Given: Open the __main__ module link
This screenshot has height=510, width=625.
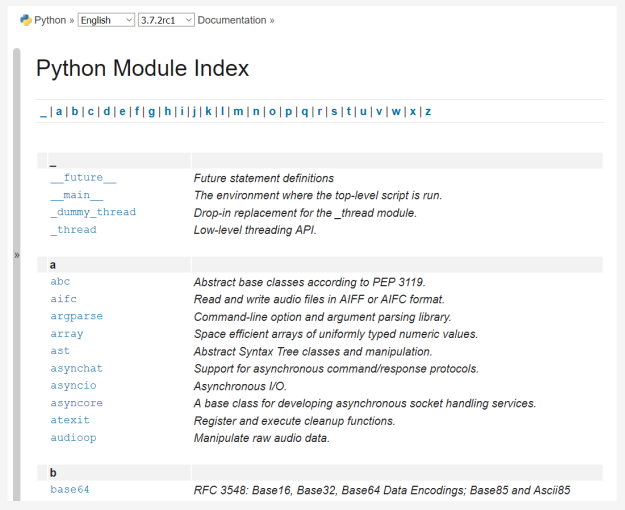Looking at the screenshot, I should click(x=76, y=195).
